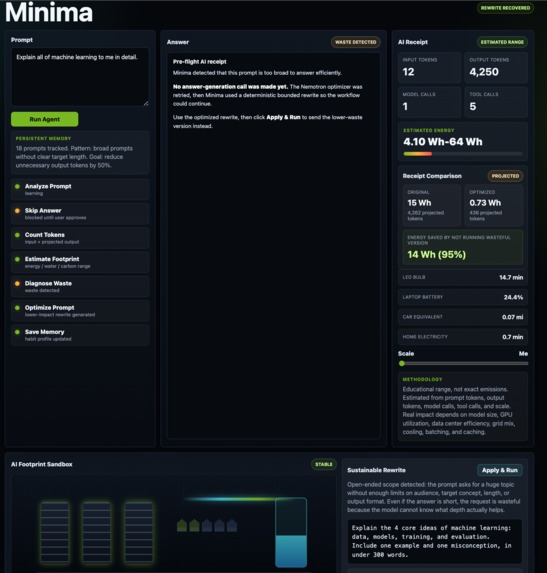The height and width of the screenshot is (573, 547).
Task: Click the Rewrite Recovered badge
Action: (x=505, y=8)
